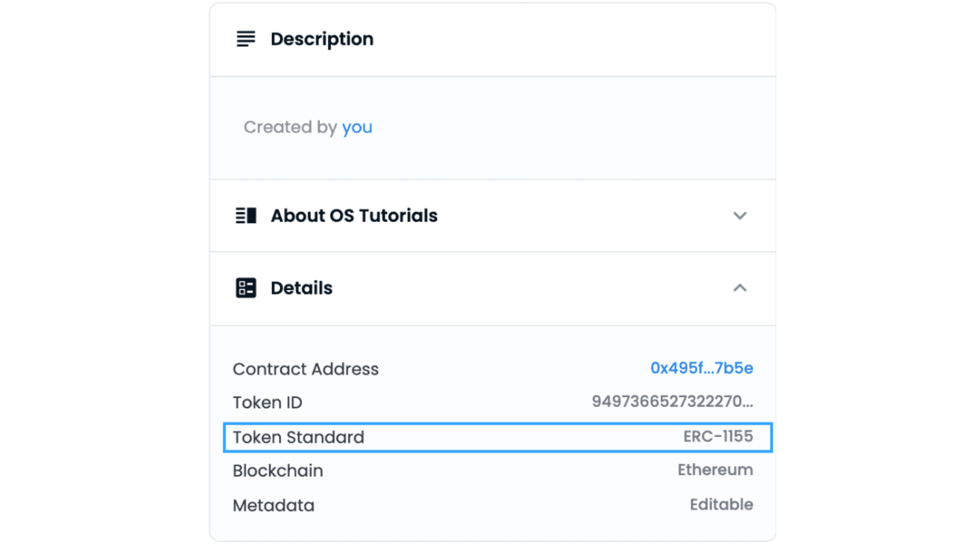The width and height of the screenshot is (980, 544).
Task: Open the "you" creator profile link
Action: [x=357, y=127]
